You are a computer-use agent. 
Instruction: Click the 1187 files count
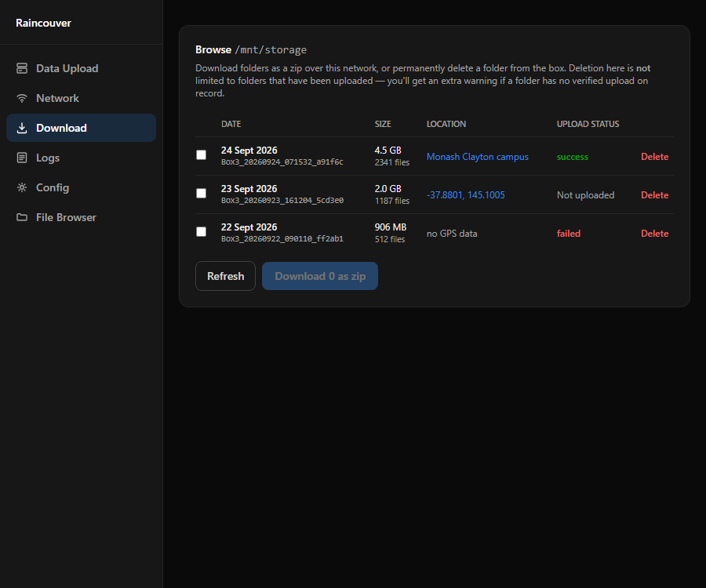pos(391,201)
